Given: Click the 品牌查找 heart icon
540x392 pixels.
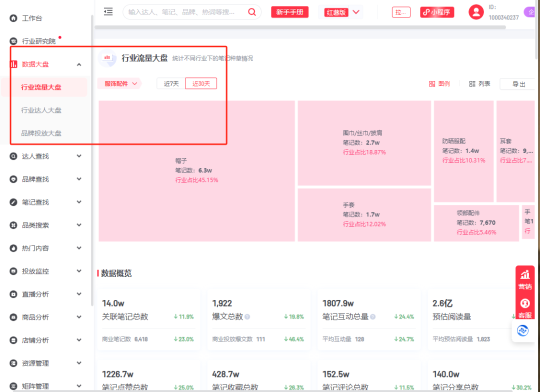Looking at the screenshot, I should (x=13, y=179).
